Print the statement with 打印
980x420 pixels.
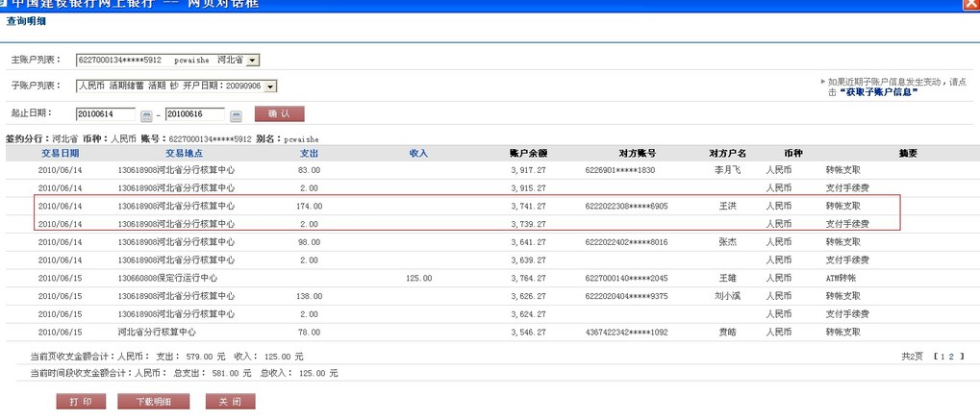click(x=81, y=401)
